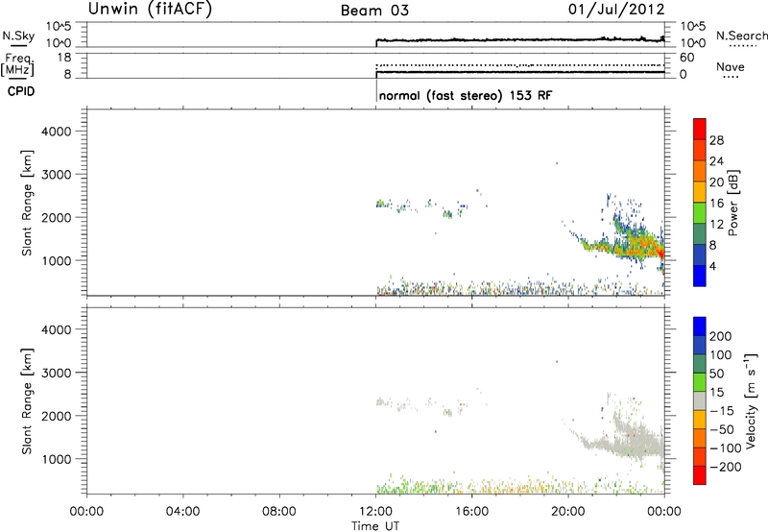Click the '20:00' time axis tick label
Screen dimensions: 768x532
pos(568,512)
